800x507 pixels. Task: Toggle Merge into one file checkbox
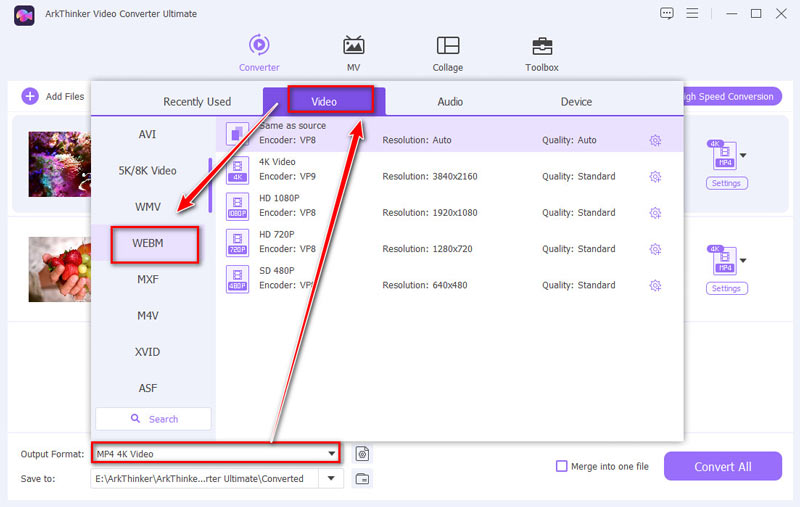point(561,466)
